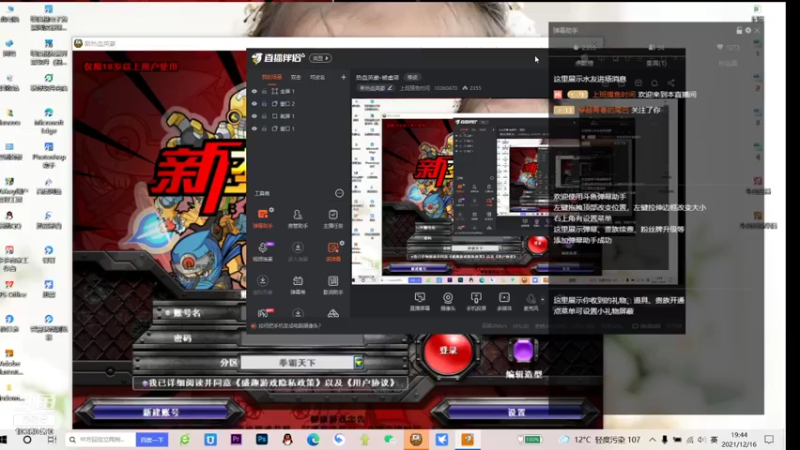Toggle the lock on 全屏 1 source
Viewport: 800px width, 450px height.
pyautogui.click(x=264, y=91)
